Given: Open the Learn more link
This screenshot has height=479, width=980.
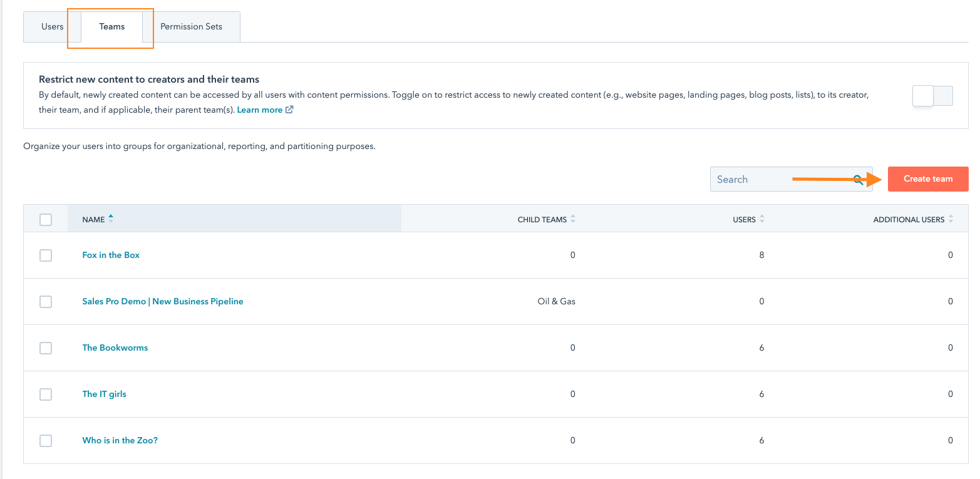Looking at the screenshot, I should pos(259,110).
